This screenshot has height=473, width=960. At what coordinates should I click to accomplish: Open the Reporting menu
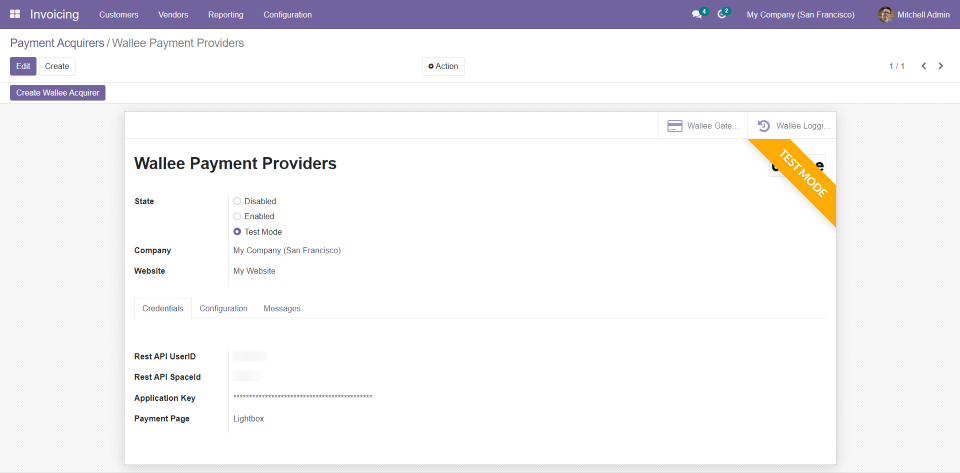225,14
